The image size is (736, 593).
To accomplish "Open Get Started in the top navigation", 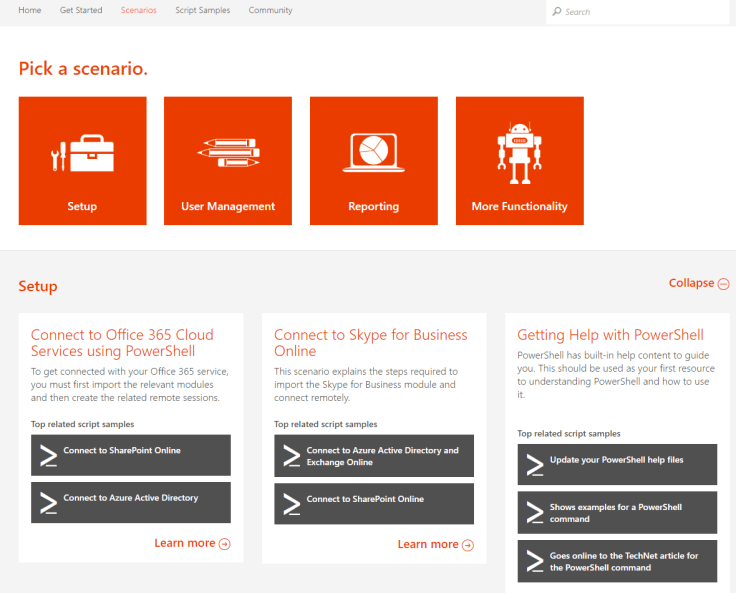I will click(x=81, y=10).
